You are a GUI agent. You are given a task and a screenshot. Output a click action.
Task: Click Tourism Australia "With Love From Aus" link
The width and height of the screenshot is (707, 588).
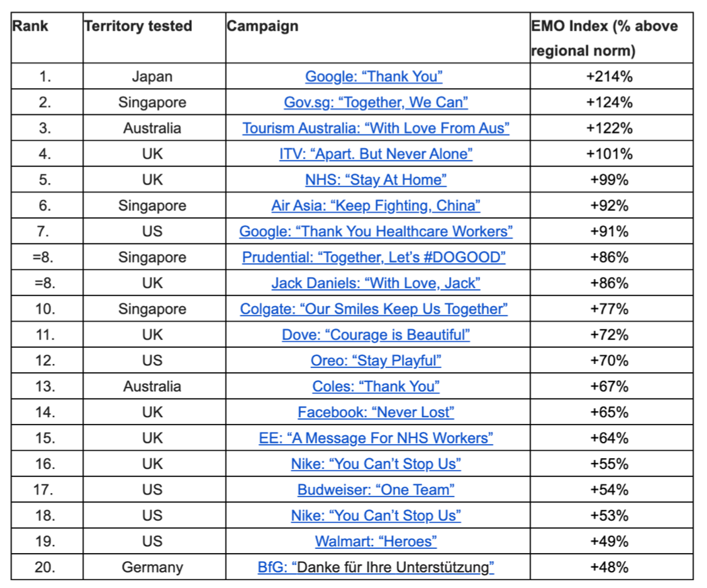click(x=376, y=128)
